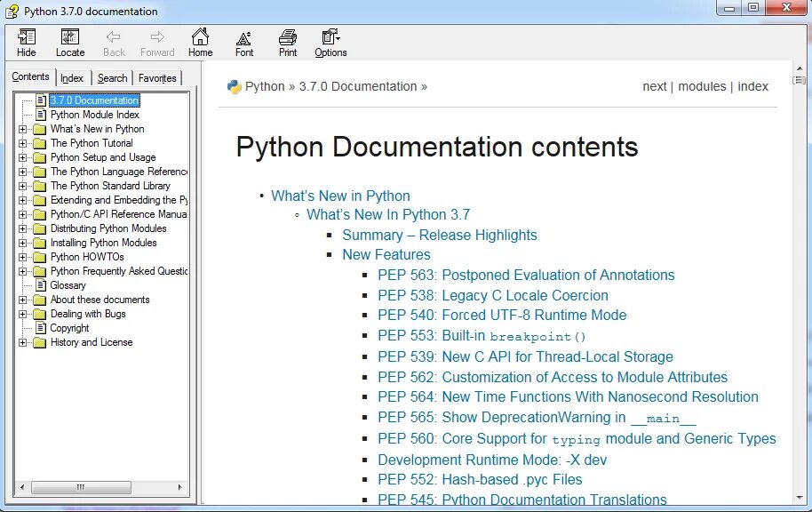Click the Python logo in breadcrumb
The image size is (812, 512).
point(234,86)
